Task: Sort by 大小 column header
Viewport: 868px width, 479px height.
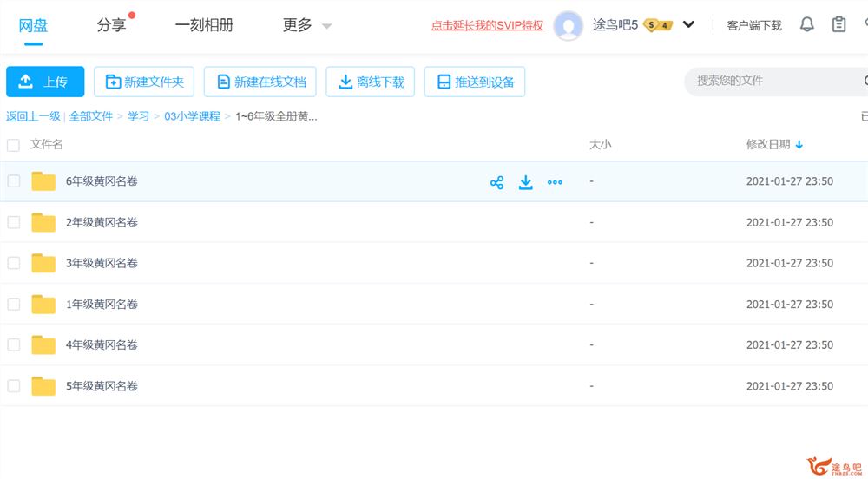Action: 600,144
